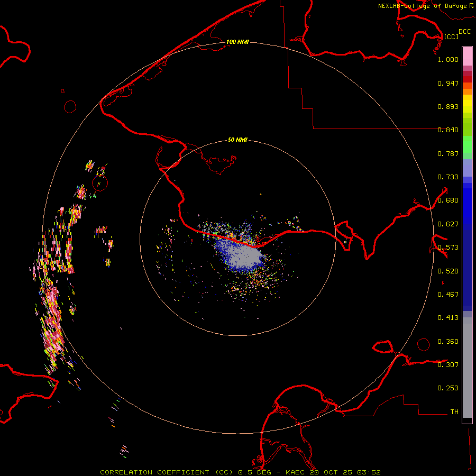Click the 0.573 scale value

[448, 248]
